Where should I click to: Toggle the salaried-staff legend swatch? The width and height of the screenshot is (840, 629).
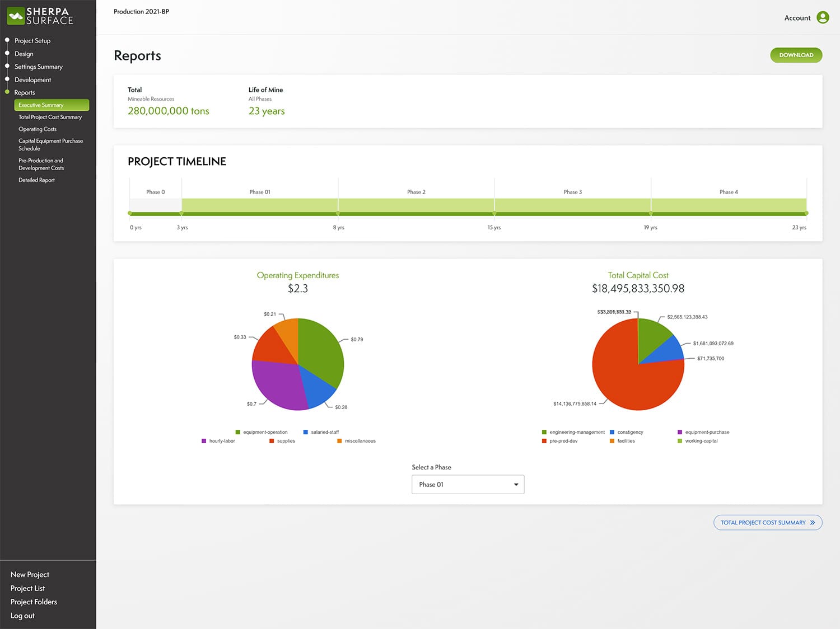point(305,432)
